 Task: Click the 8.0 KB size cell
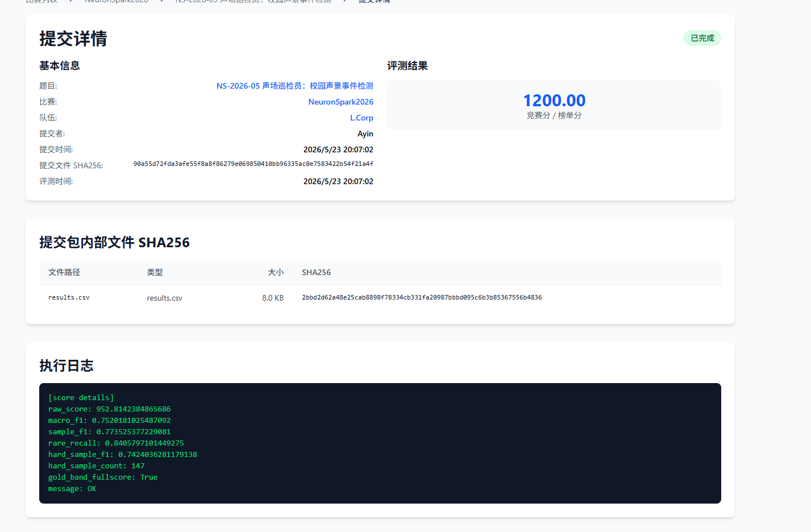click(273, 298)
